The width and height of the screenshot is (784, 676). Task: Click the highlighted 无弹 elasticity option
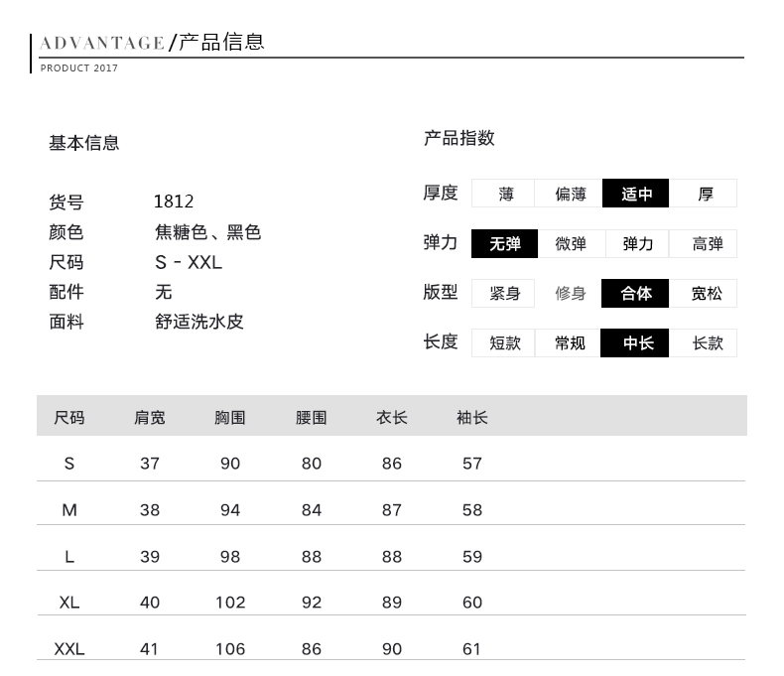coord(504,243)
